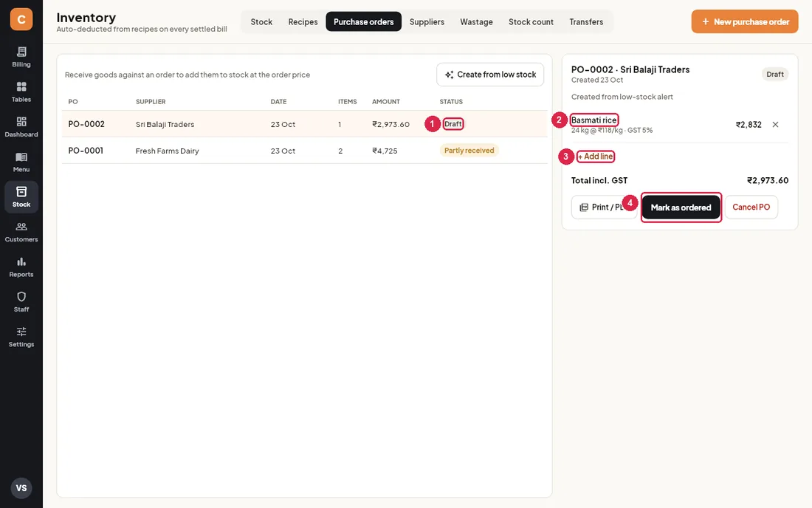
Task: Click PO-0002 · Sri Balaji Traders heading
Action: [x=630, y=69]
